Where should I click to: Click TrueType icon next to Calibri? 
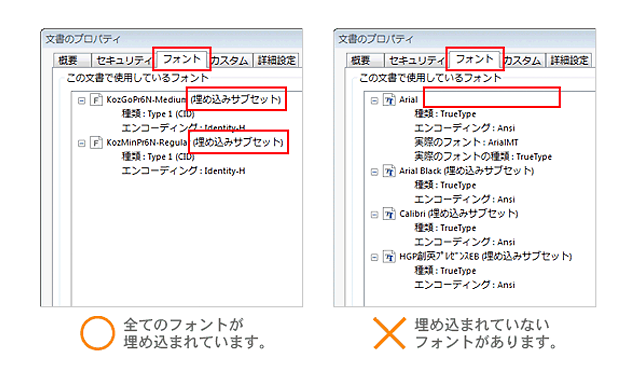[x=389, y=214]
